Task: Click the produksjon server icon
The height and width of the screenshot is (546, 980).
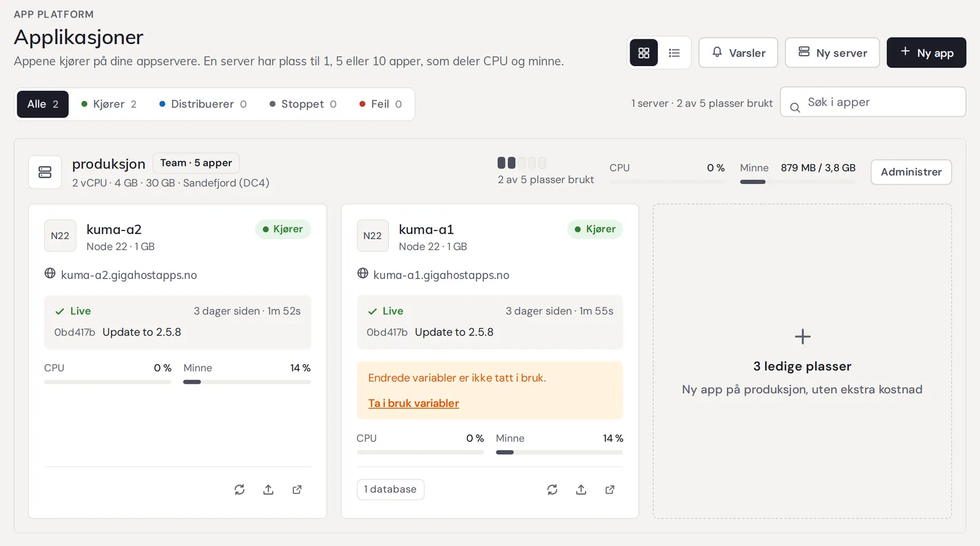Action: click(x=45, y=172)
